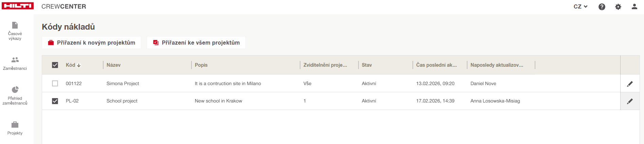Edit the 001122 cost code row
644x144 pixels.
coord(630,84)
